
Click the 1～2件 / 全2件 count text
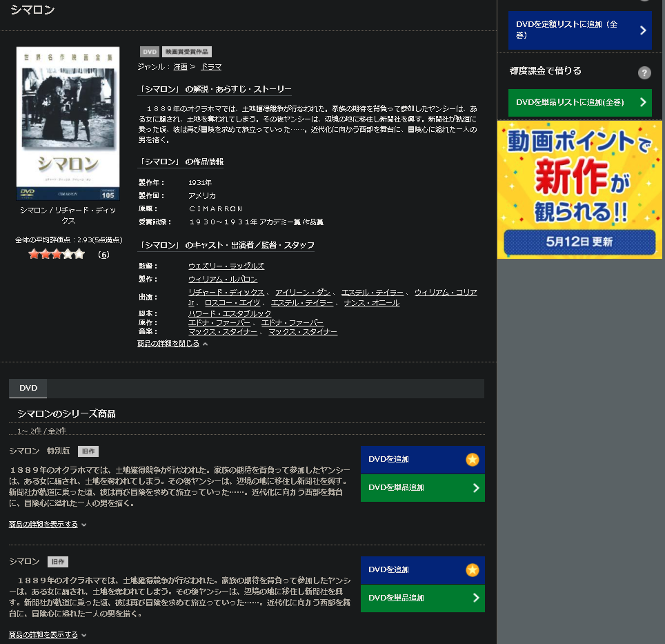(x=41, y=431)
